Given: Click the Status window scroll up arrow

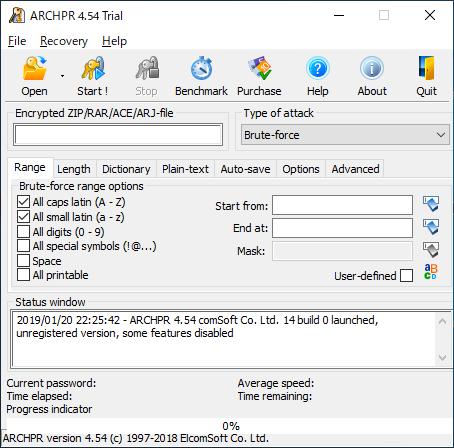Looking at the screenshot, I should (443, 322).
